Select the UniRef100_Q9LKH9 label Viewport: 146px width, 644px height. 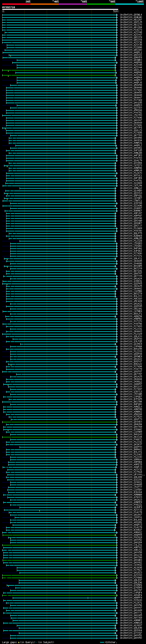[131, 477]
